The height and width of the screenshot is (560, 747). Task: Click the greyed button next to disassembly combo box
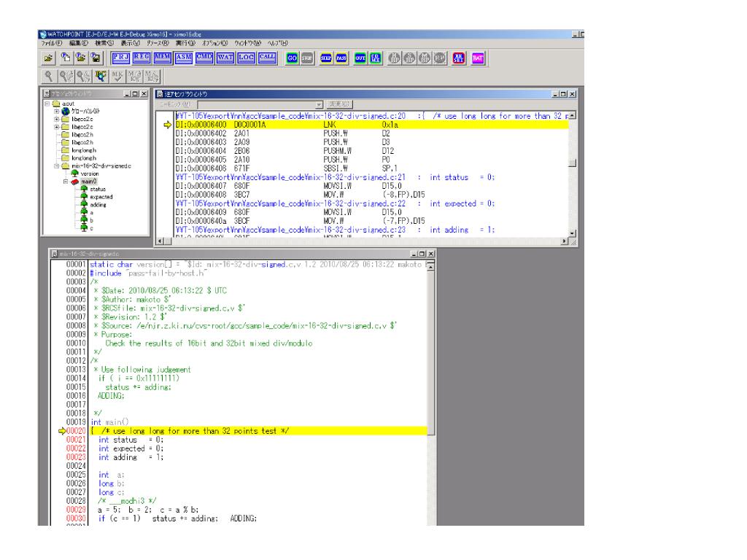(x=339, y=104)
